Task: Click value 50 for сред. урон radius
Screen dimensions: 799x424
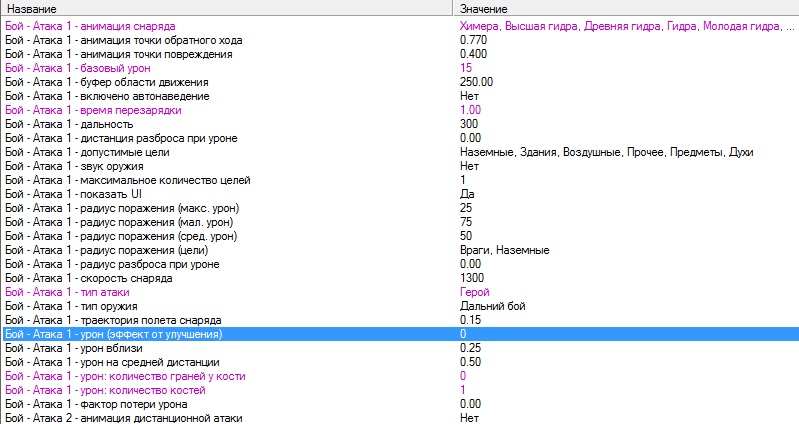Action: [x=466, y=236]
